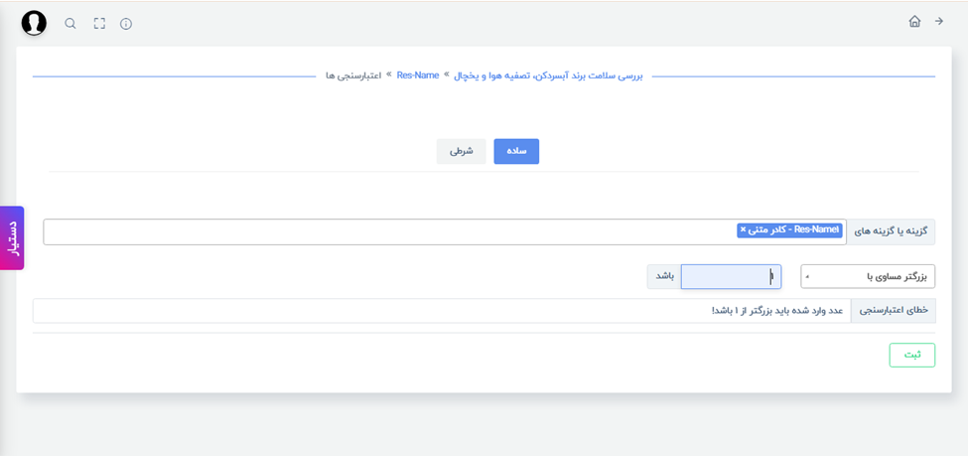Open the Res-Name breadcrumb link
The width and height of the screenshot is (968, 456).
pyautogui.click(x=418, y=75)
